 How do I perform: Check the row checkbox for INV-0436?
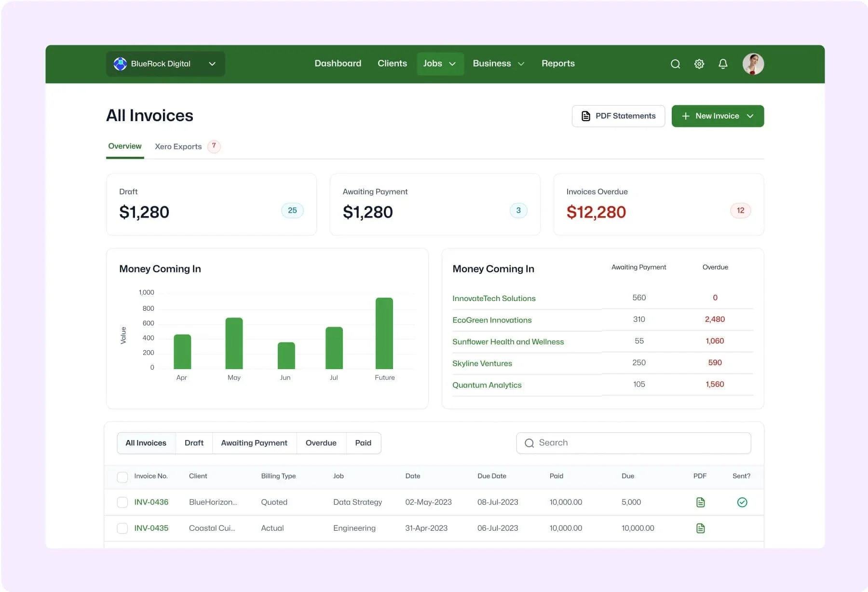pyautogui.click(x=122, y=502)
